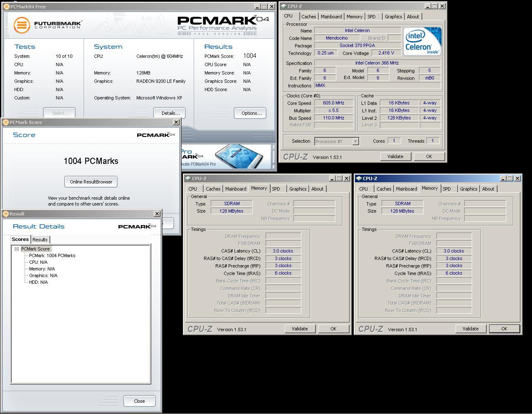The width and height of the screenshot is (532, 414).
Task: Select CPU: N/A tree row
Action: click(38, 262)
